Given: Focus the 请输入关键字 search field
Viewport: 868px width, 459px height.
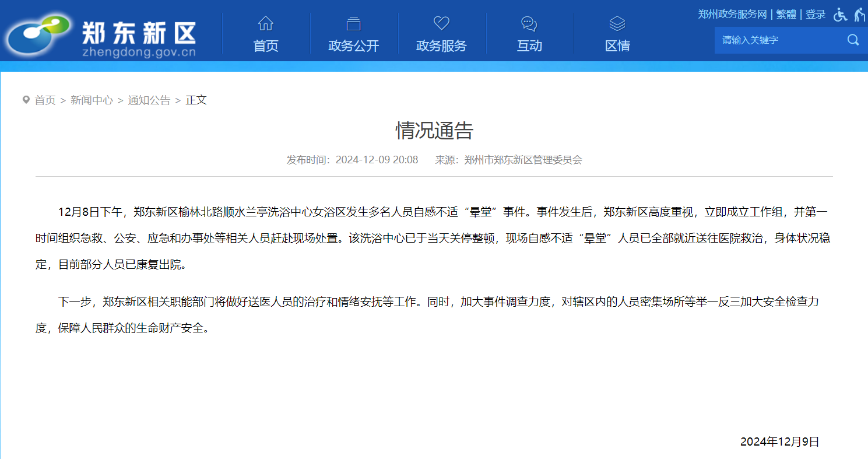Looking at the screenshot, I should click(x=778, y=40).
